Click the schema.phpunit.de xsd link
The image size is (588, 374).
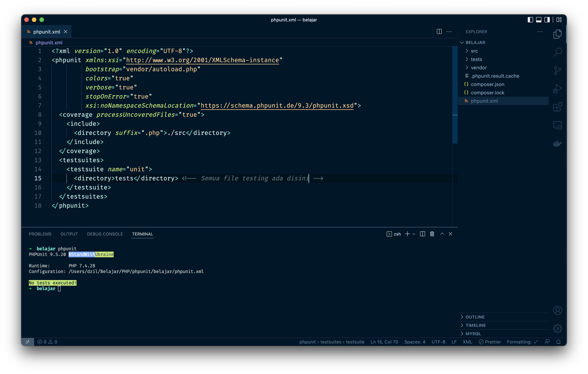pos(277,106)
